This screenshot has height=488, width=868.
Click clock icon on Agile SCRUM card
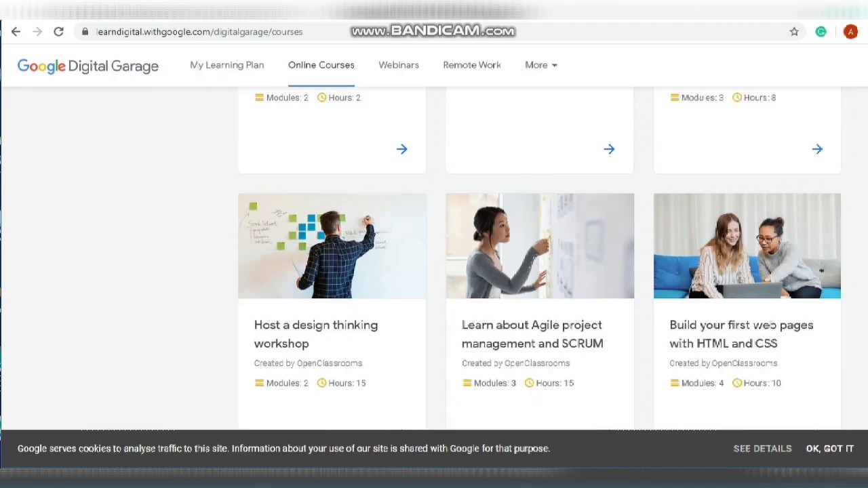coord(530,383)
